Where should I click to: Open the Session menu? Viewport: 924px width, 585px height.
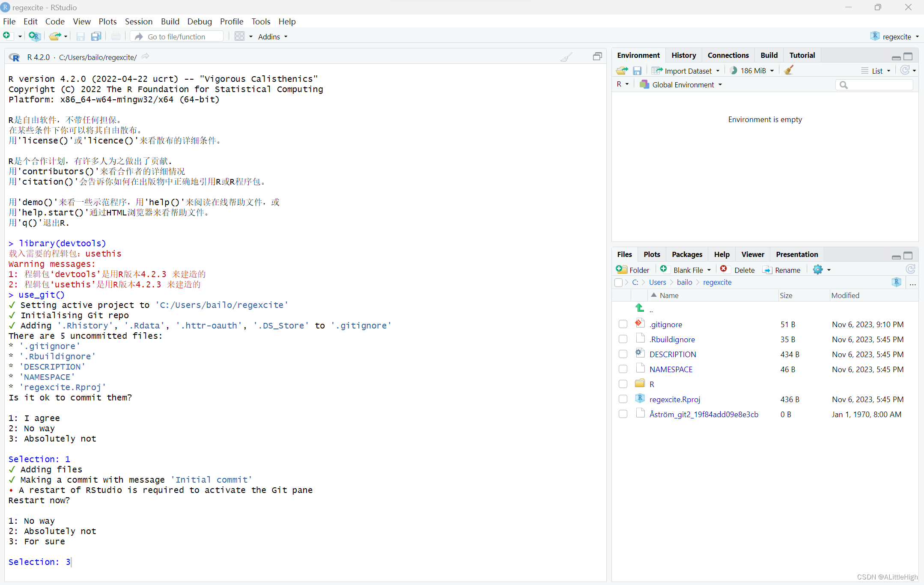pyautogui.click(x=138, y=21)
